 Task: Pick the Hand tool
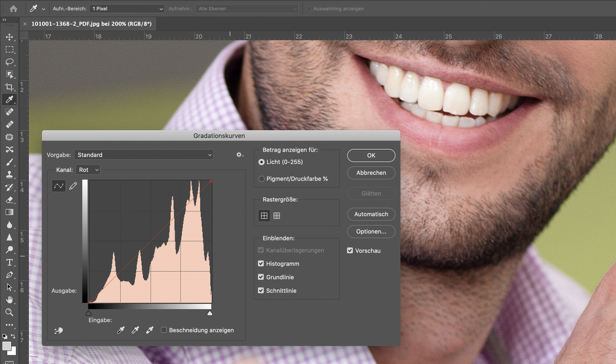[9, 300]
